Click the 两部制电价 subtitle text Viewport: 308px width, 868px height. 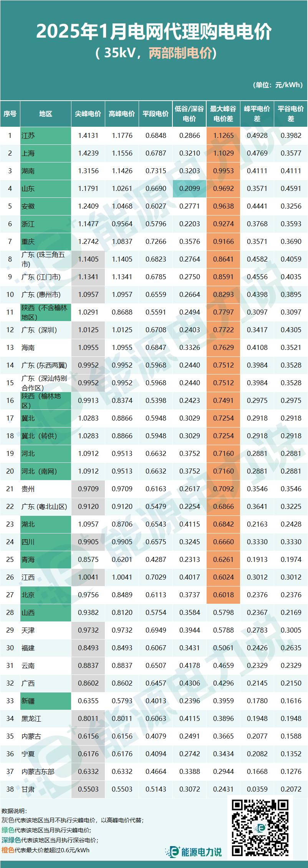coord(180,53)
